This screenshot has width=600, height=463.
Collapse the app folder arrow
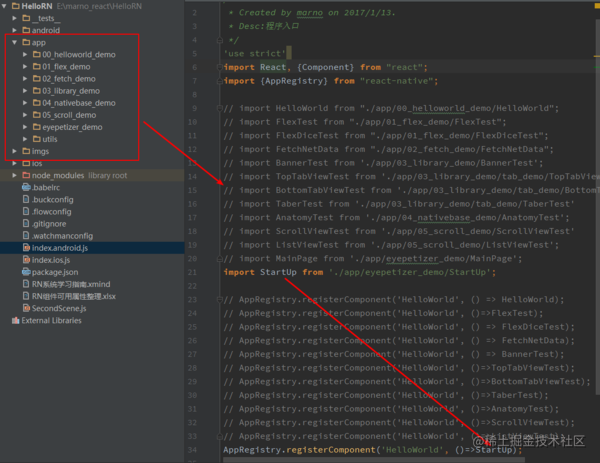point(15,42)
